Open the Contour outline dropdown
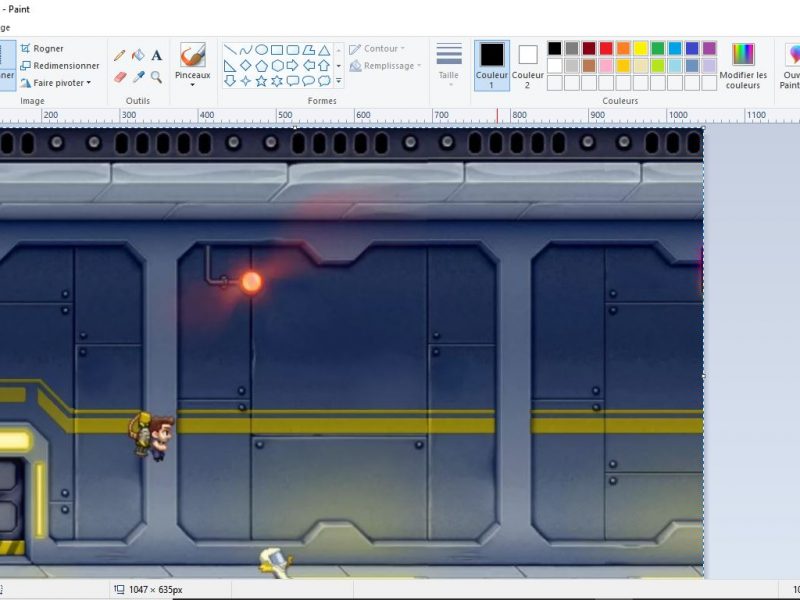800x600 pixels. click(377, 49)
